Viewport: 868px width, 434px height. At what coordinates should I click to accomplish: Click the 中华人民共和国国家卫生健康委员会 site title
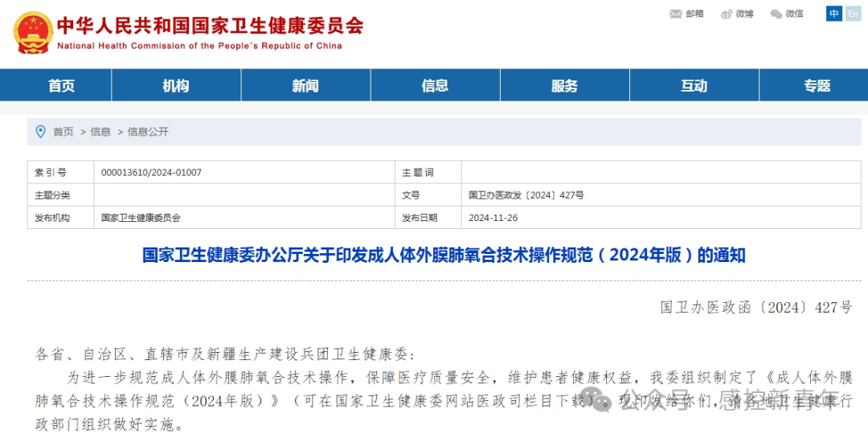[210, 26]
